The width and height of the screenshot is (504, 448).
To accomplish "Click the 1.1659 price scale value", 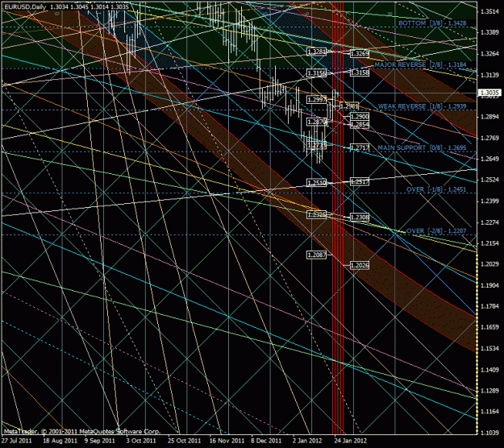I will pos(489,327).
